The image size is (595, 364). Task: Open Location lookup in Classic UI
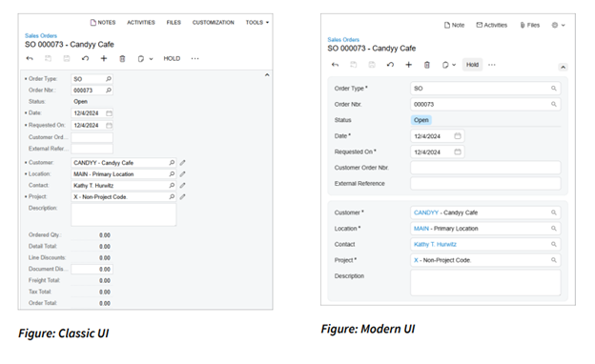(172, 173)
